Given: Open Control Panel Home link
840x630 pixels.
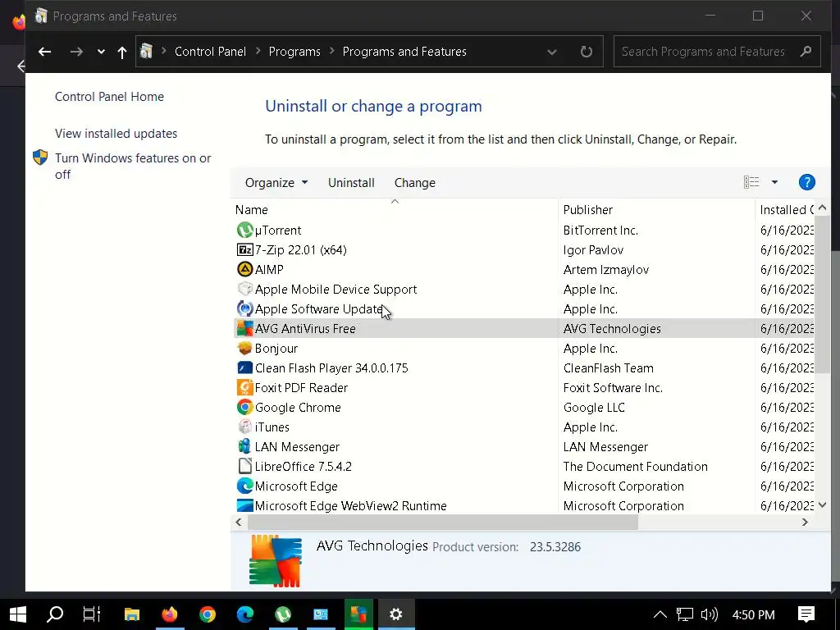Looking at the screenshot, I should coord(109,97).
